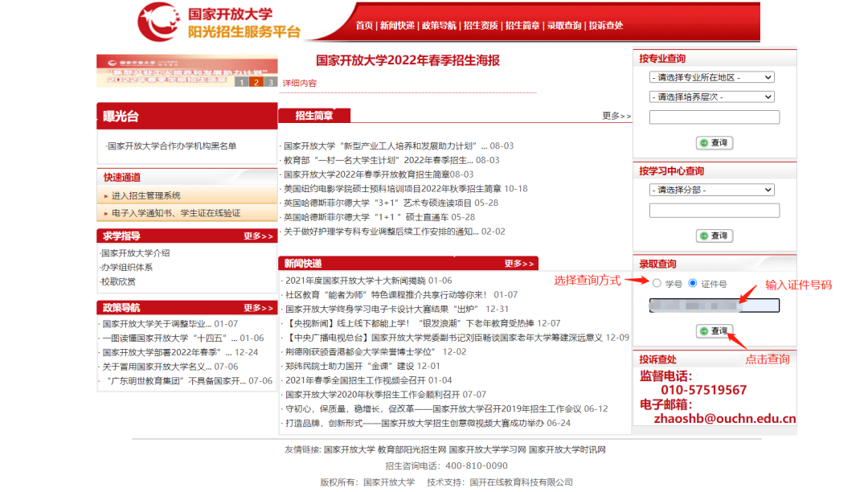The width and height of the screenshot is (868, 492).
Task: Select the 证件号 radio button
Action: (693, 283)
